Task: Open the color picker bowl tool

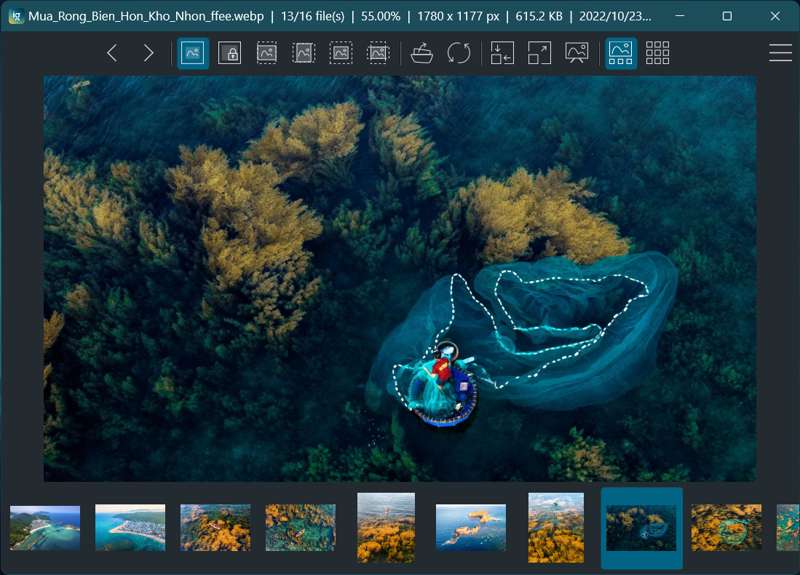Action: (422, 53)
